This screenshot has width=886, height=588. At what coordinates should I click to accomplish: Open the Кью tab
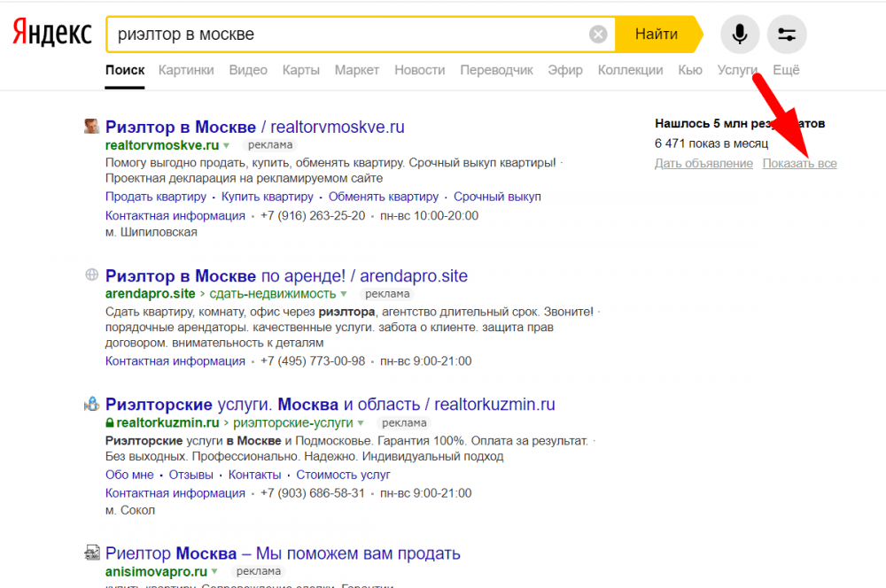tap(690, 71)
